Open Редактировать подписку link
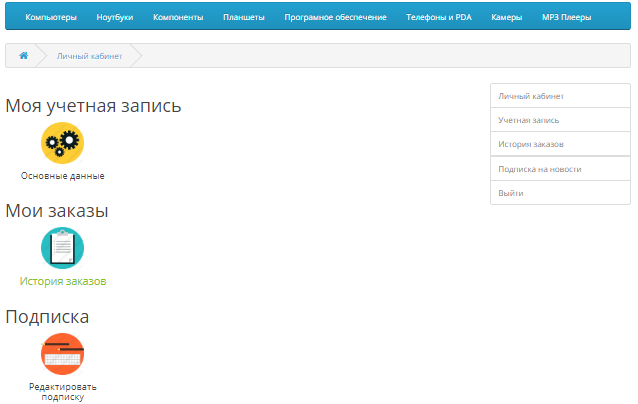 click(62, 391)
